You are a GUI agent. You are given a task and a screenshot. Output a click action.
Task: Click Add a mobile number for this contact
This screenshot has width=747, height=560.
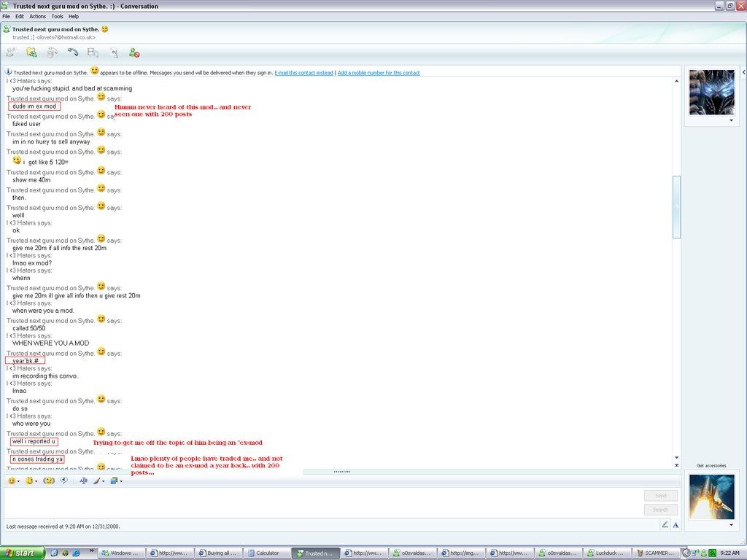pos(379,73)
